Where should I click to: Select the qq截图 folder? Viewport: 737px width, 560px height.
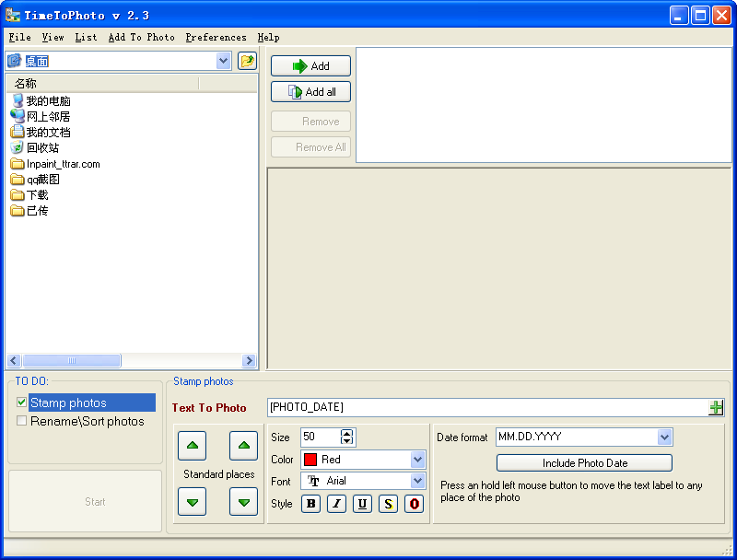pyautogui.click(x=35, y=180)
